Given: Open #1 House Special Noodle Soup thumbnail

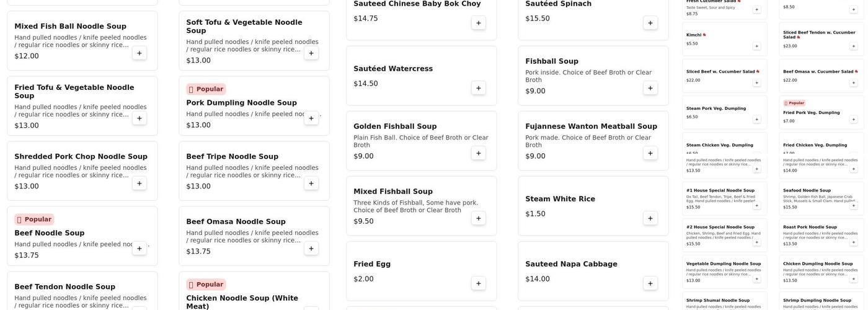Looking at the screenshot, I should (x=720, y=190).
